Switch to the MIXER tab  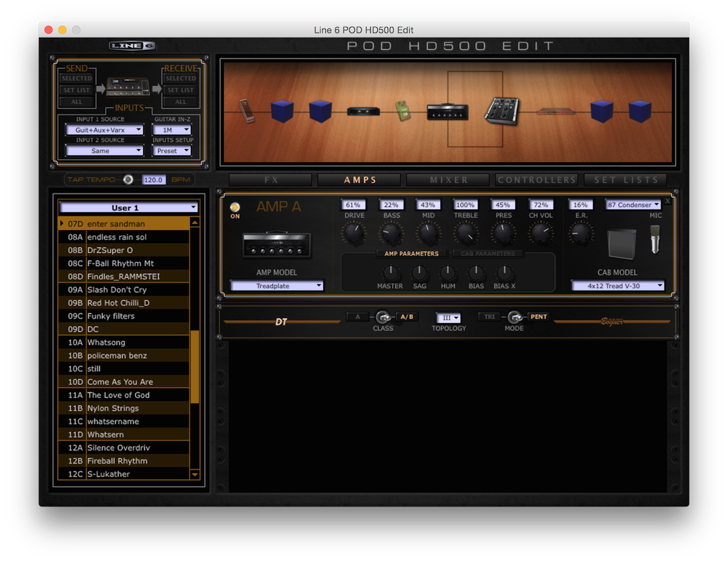pos(448,180)
